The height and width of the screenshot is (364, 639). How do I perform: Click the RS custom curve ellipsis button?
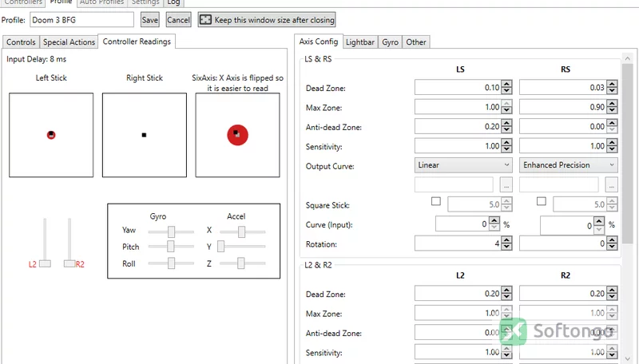click(611, 185)
